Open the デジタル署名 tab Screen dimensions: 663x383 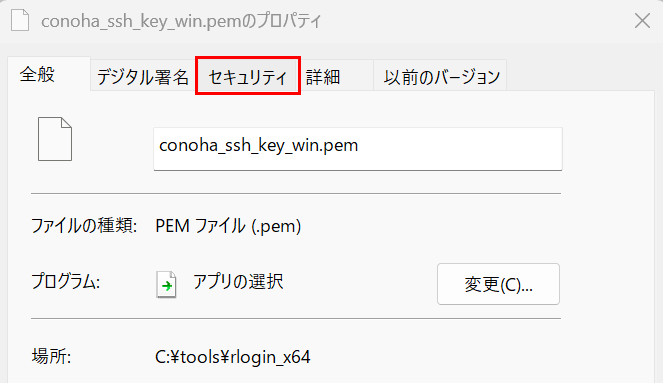(x=143, y=77)
